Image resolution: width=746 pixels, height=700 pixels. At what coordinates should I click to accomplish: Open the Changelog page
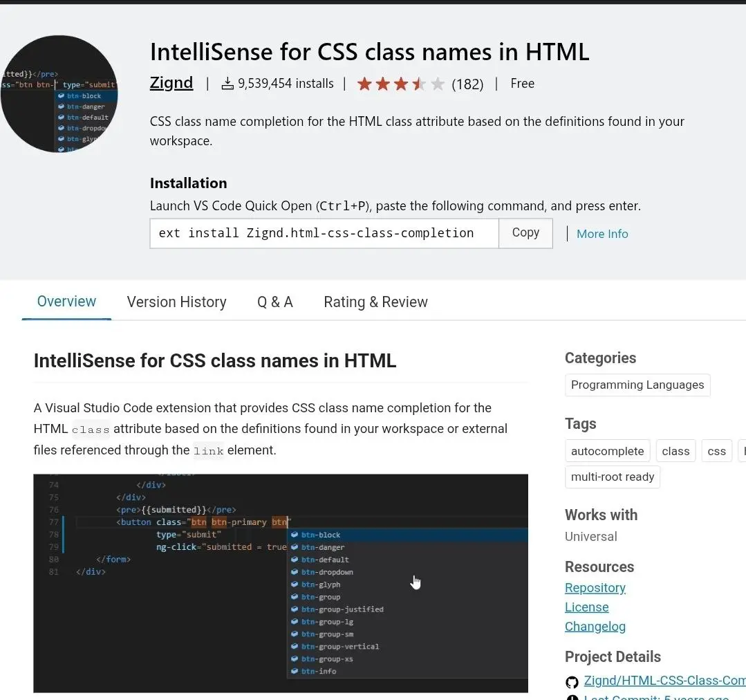pyautogui.click(x=595, y=626)
